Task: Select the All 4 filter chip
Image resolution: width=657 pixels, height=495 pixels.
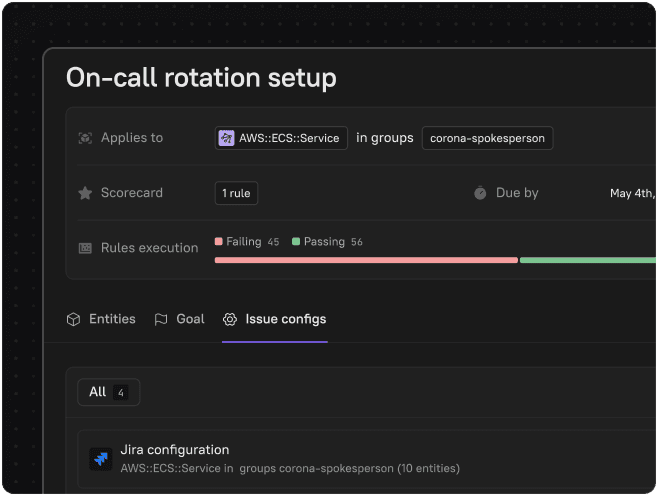Action: point(108,392)
